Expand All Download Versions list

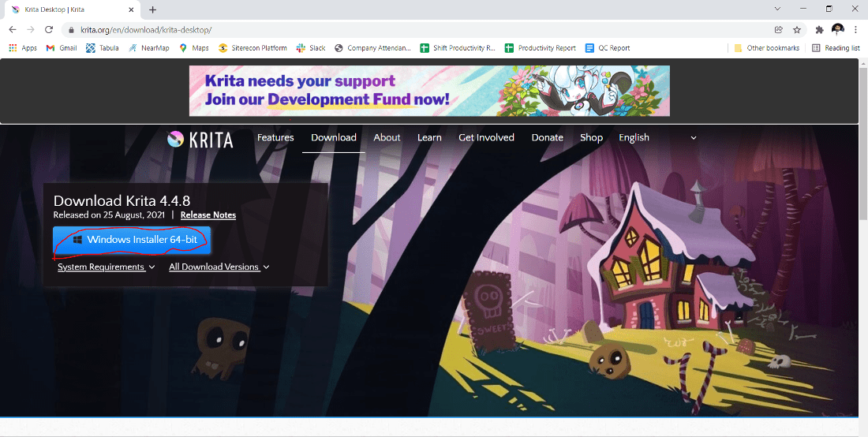click(x=219, y=267)
